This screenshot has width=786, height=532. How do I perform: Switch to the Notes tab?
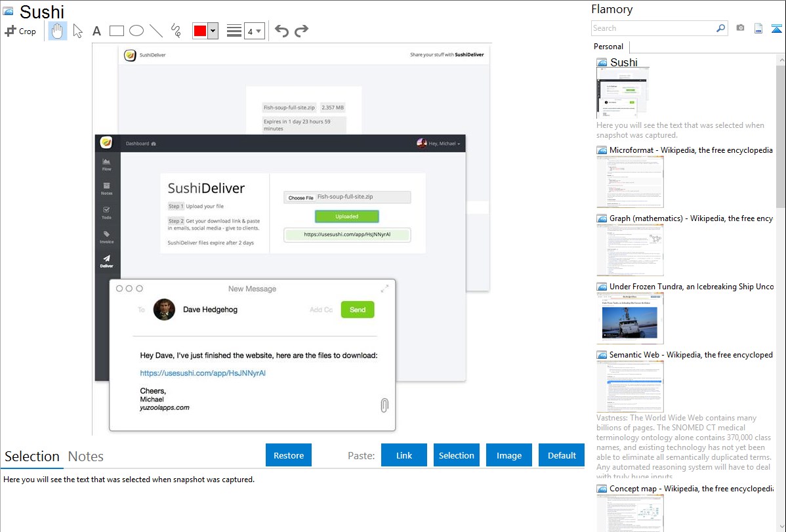(x=86, y=457)
